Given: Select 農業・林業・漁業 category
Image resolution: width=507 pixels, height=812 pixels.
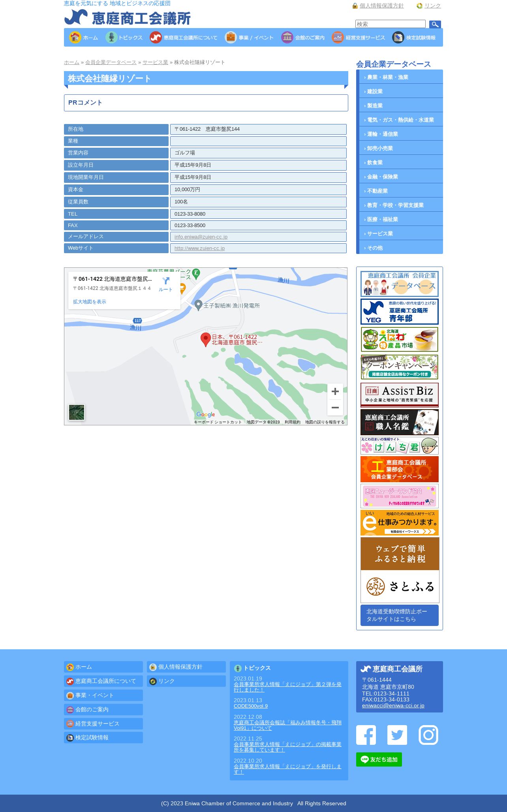Looking at the screenshot, I should 401,77.
